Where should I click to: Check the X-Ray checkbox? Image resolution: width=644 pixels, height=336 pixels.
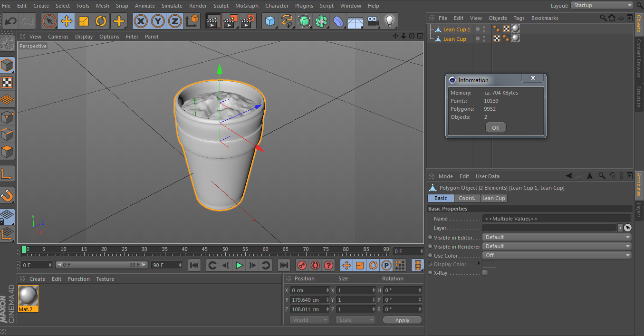pos(485,273)
